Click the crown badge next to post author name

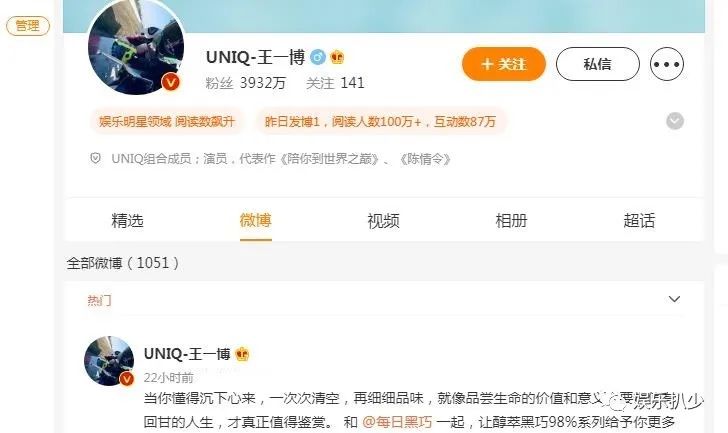click(x=242, y=354)
